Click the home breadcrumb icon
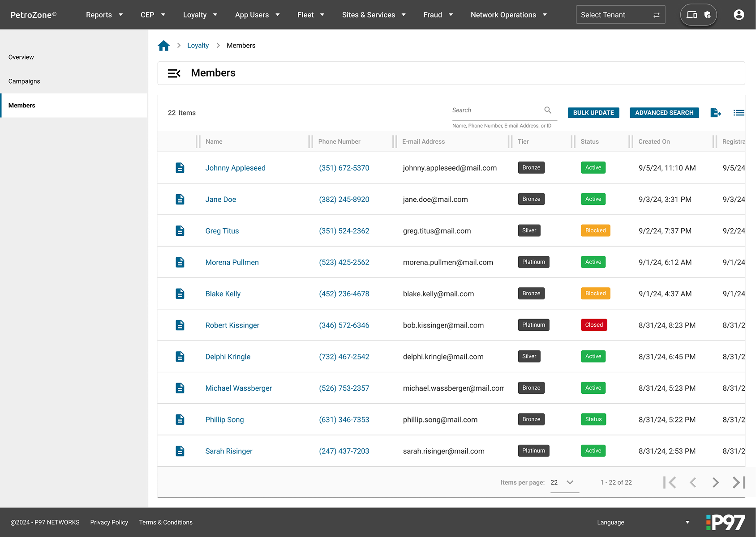The height and width of the screenshot is (537, 756). [x=163, y=46]
